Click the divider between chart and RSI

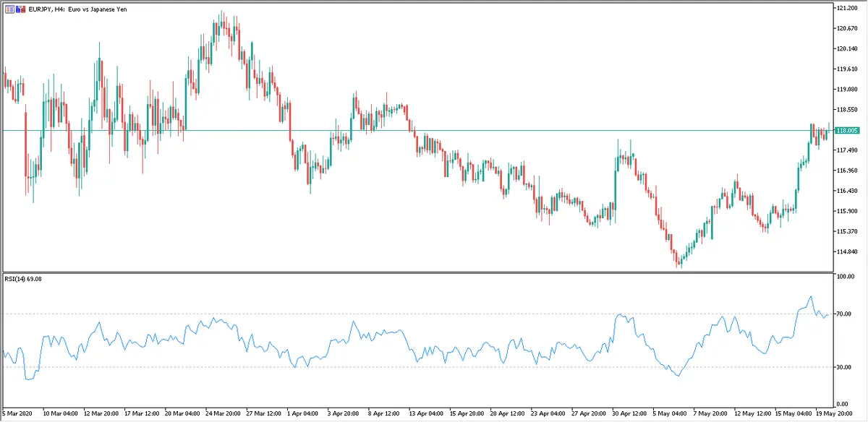416,272
